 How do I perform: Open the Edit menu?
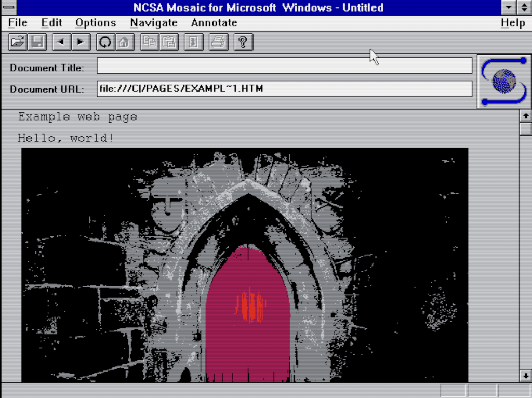click(51, 23)
